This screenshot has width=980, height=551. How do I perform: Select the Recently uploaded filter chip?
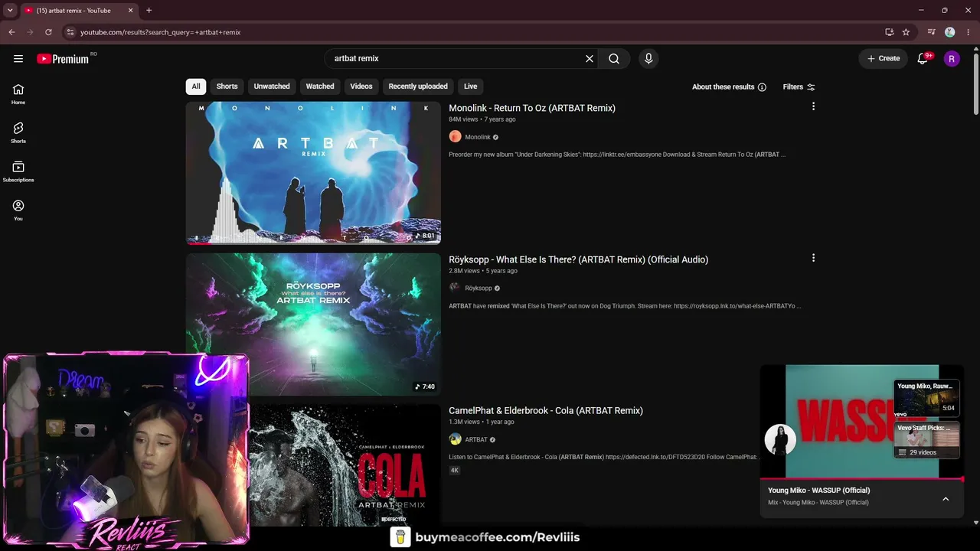(x=418, y=86)
